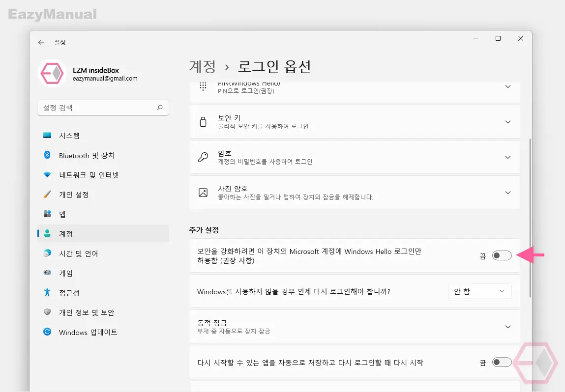Image resolution: width=565 pixels, height=392 pixels.
Task: Click the 설정 검색 search field
Action: click(103, 108)
